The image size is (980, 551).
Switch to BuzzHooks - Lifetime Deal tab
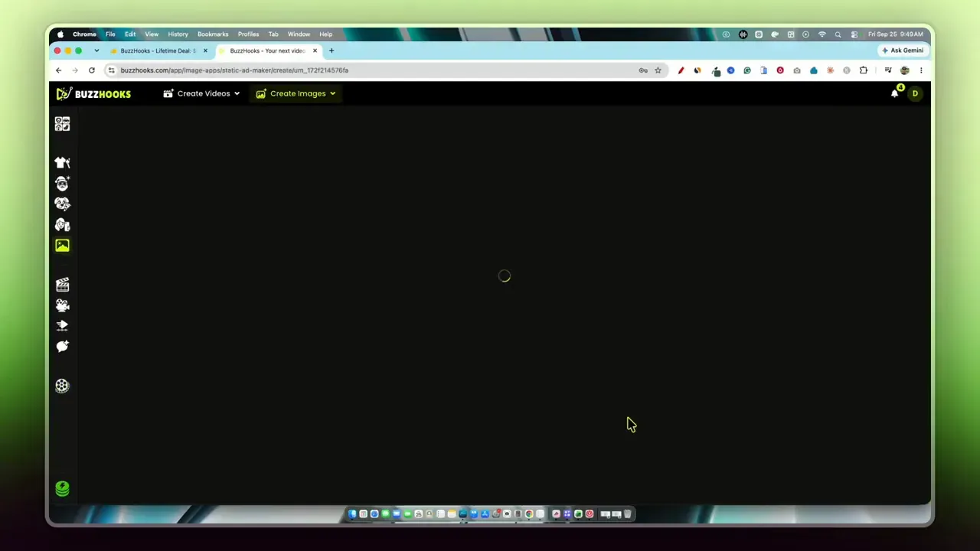pos(158,51)
